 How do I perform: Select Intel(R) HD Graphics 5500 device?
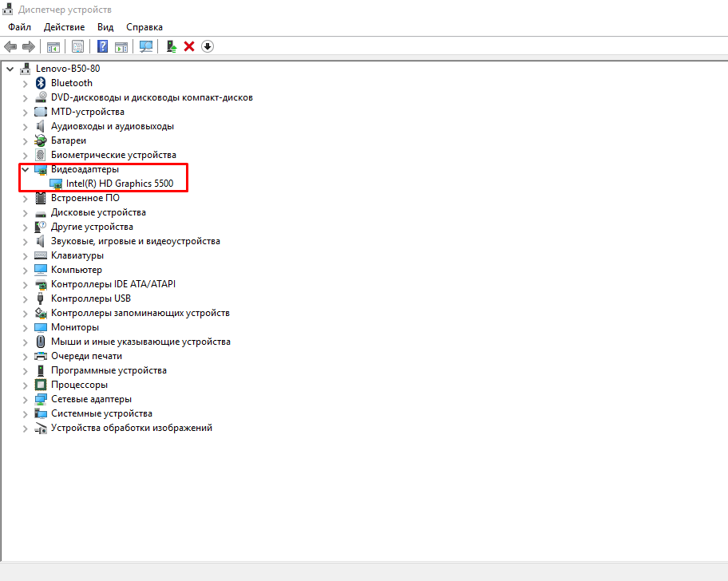120,184
